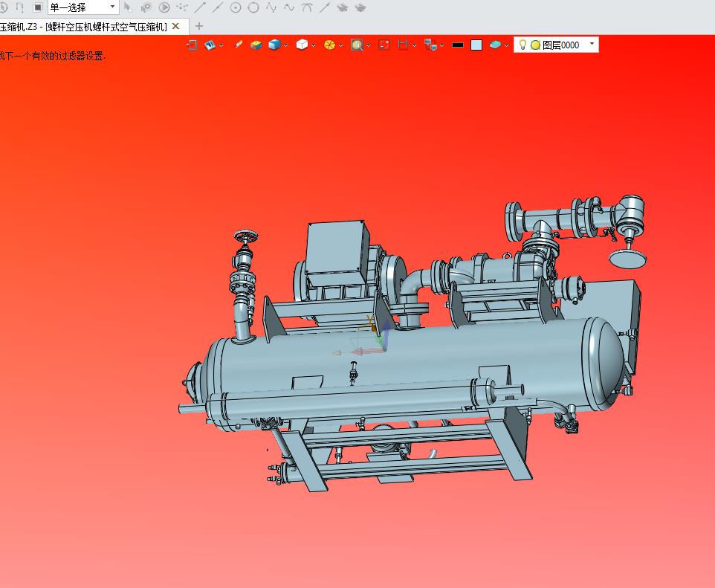715x588 pixels.
Task: Click the zoom magnifier icon
Action: click(357, 45)
